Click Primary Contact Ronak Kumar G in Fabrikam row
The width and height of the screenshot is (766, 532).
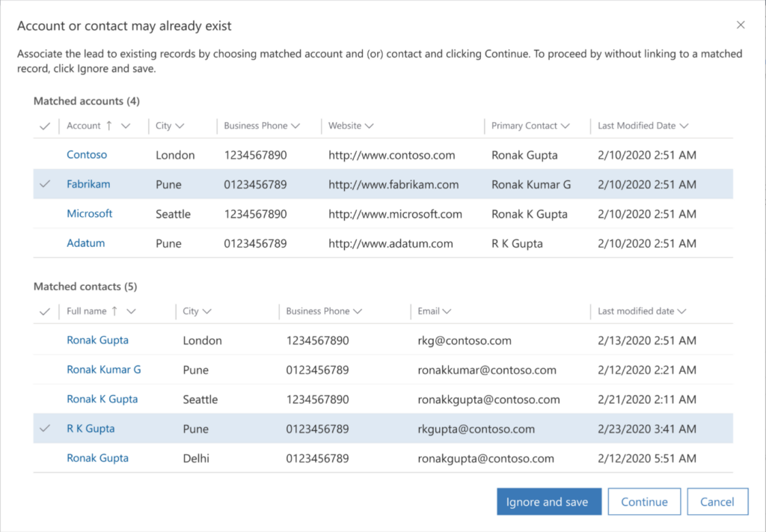point(531,185)
